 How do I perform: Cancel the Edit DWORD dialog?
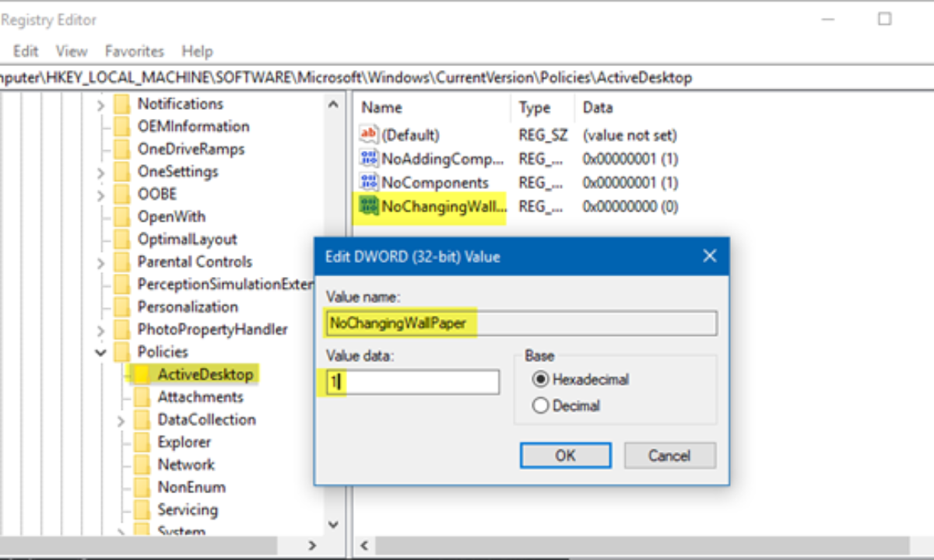click(x=669, y=455)
